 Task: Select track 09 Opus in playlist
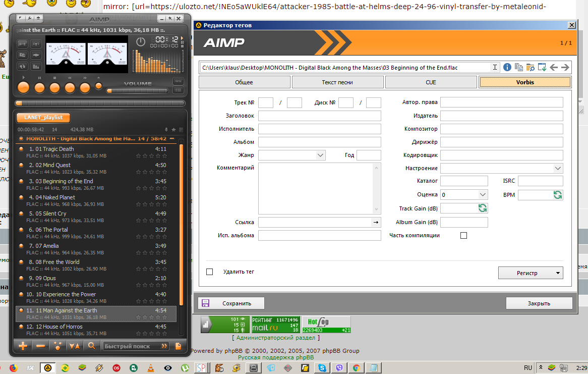(96, 281)
